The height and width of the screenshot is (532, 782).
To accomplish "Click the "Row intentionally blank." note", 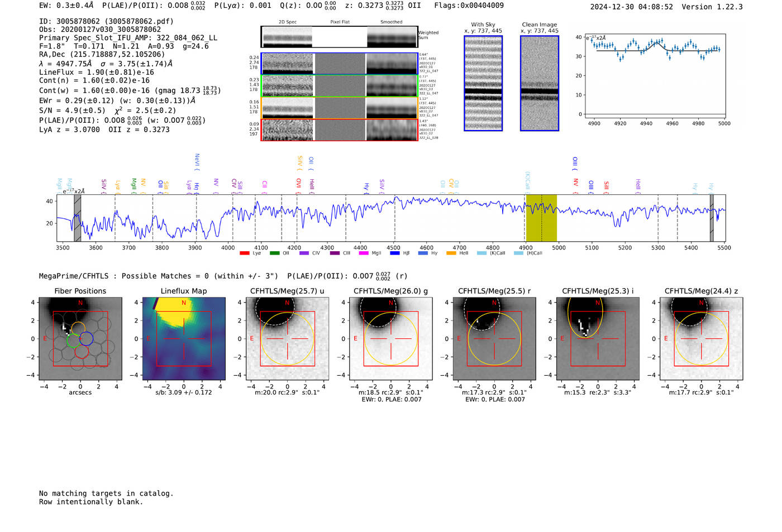I will pyautogui.click(x=91, y=502).
